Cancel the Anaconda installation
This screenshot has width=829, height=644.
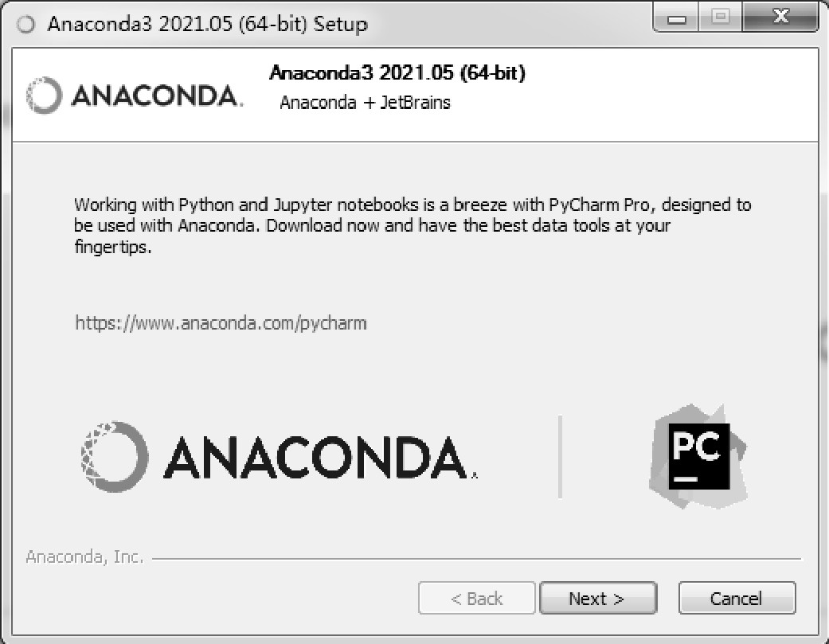point(737,598)
